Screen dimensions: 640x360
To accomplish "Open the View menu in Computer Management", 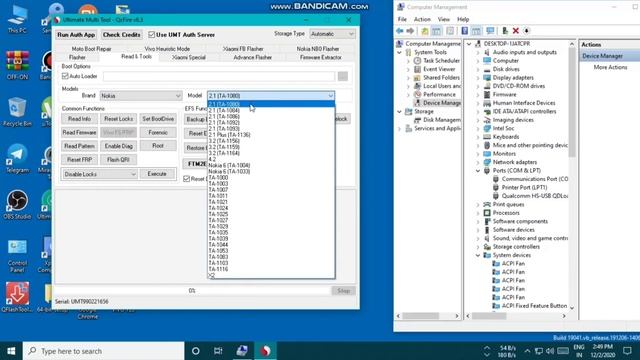I will click(444, 19).
